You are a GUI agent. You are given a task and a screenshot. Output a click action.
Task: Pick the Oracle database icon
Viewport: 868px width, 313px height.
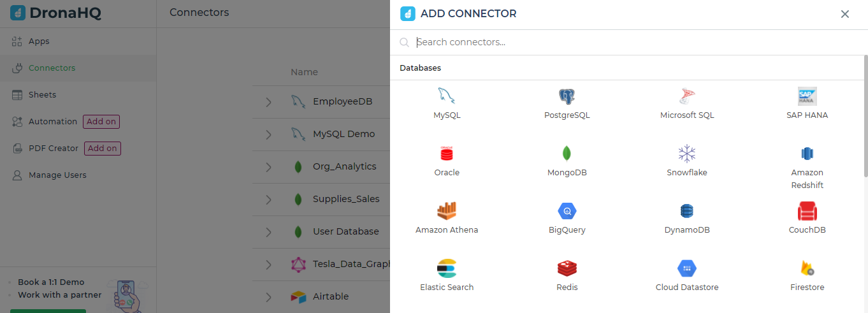[446, 154]
